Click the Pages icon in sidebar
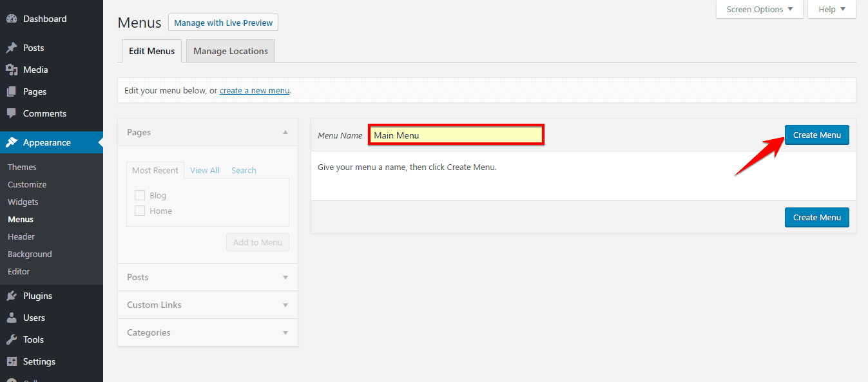This screenshot has height=382, width=868. pyautogui.click(x=12, y=91)
